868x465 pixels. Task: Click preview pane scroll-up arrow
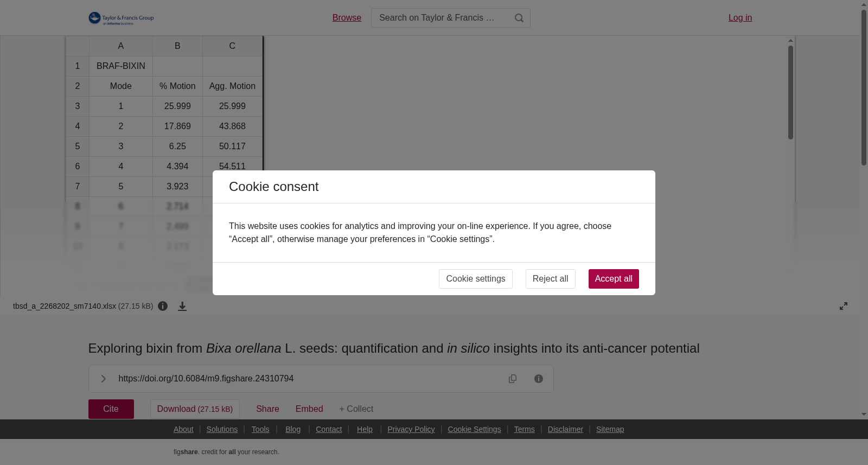[790, 40]
